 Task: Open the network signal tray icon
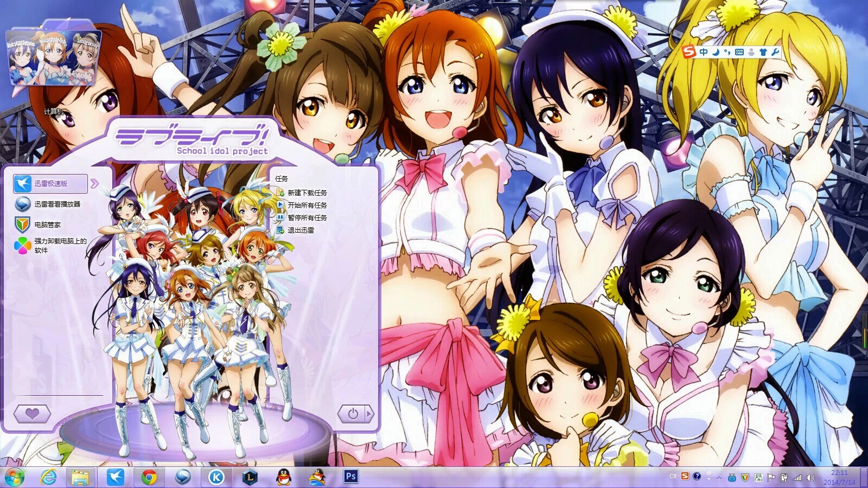pyautogui.click(x=797, y=478)
